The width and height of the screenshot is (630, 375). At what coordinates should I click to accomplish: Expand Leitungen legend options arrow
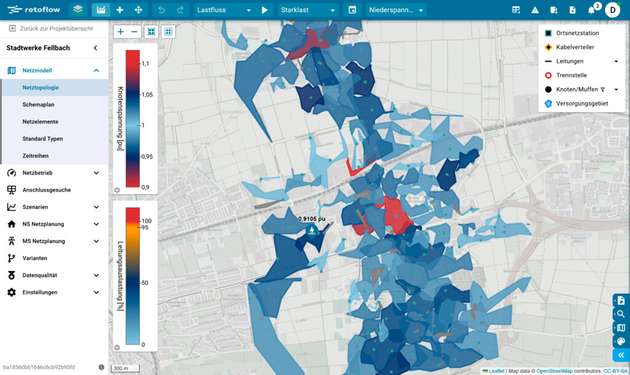tap(616, 61)
